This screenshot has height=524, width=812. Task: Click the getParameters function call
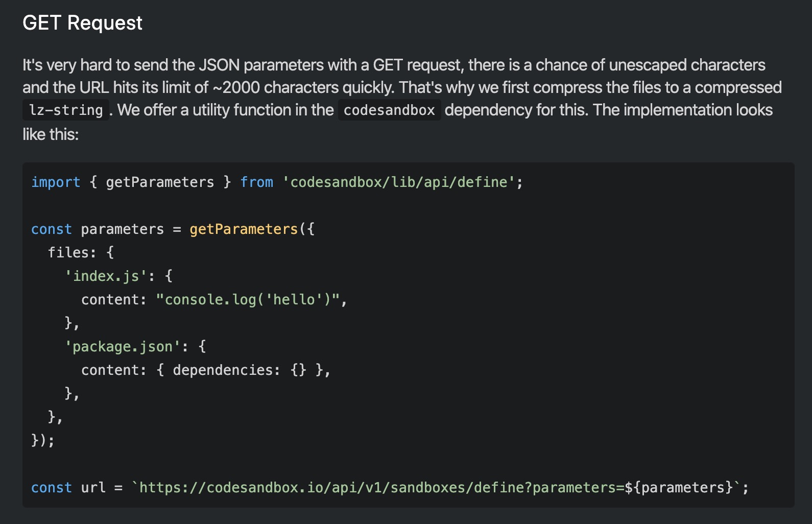(x=244, y=229)
